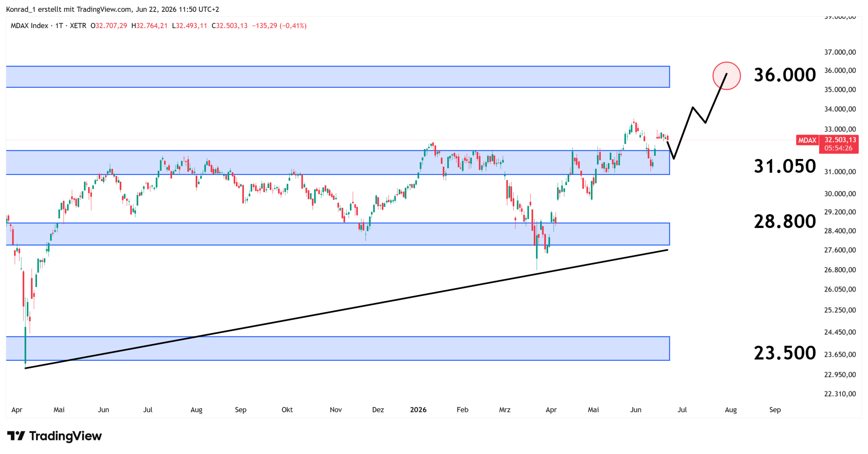Click the large 36.000 target annotation
Screen dimensions: 868x454
pos(785,75)
